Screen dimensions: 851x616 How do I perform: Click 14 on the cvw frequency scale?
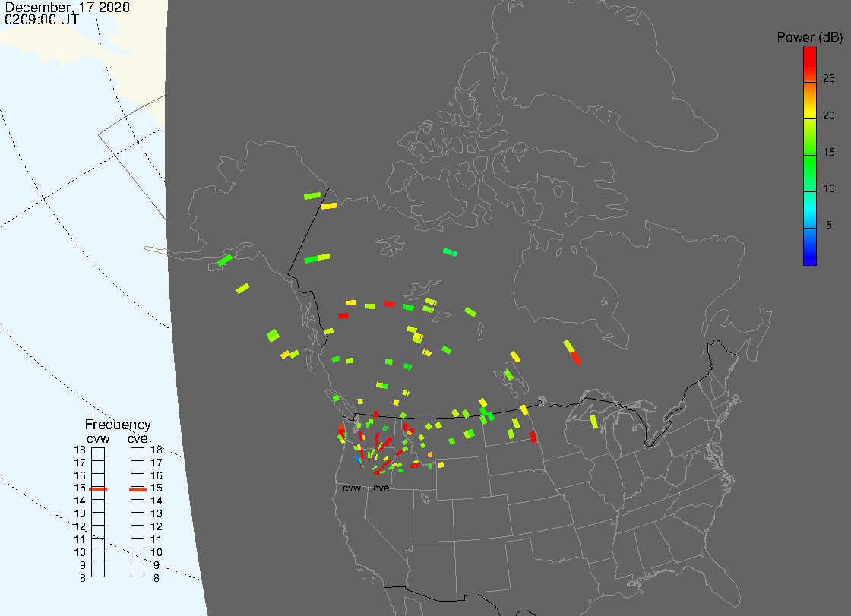(80, 501)
